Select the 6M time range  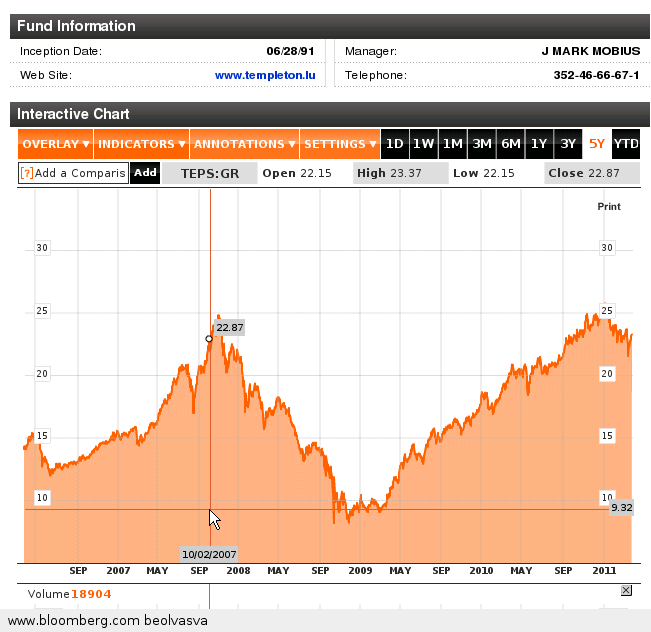pos(511,144)
